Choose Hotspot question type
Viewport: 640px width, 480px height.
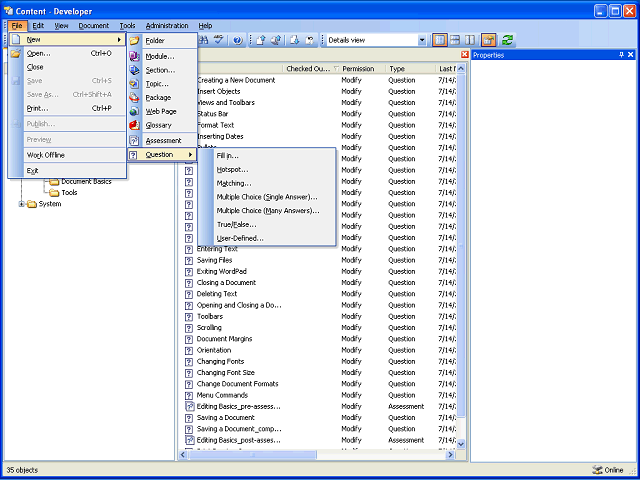[267, 169]
